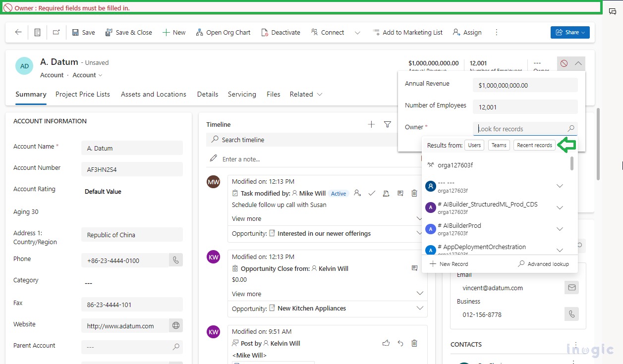The image size is (623, 364).
Task: Switch lookup results filter to Users
Action: [x=474, y=145]
